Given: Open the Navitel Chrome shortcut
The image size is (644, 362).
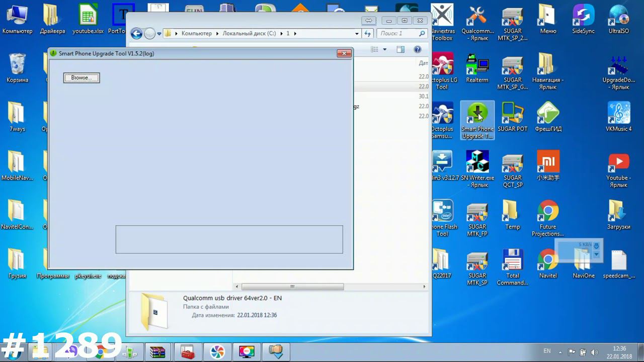Looking at the screenshot, I should [x=548, y=263].
